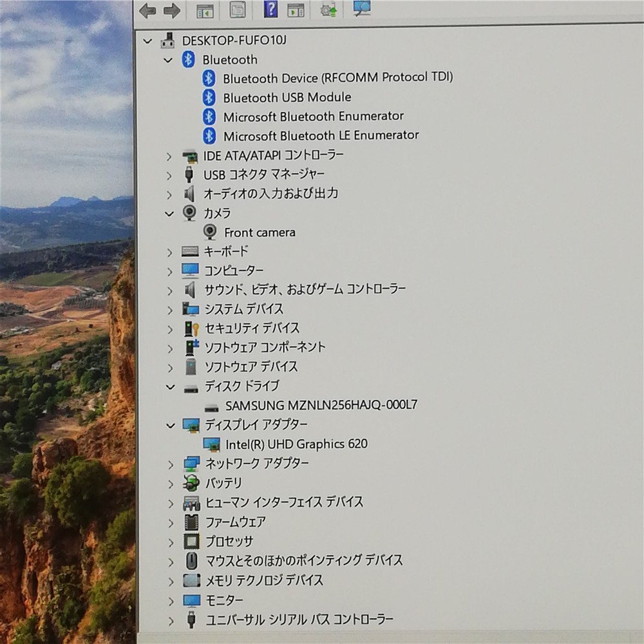The height and width of the screenshot is (644, 644).
Task: Click the カメラ category webcam icon
Action: (x=189, y=213)
